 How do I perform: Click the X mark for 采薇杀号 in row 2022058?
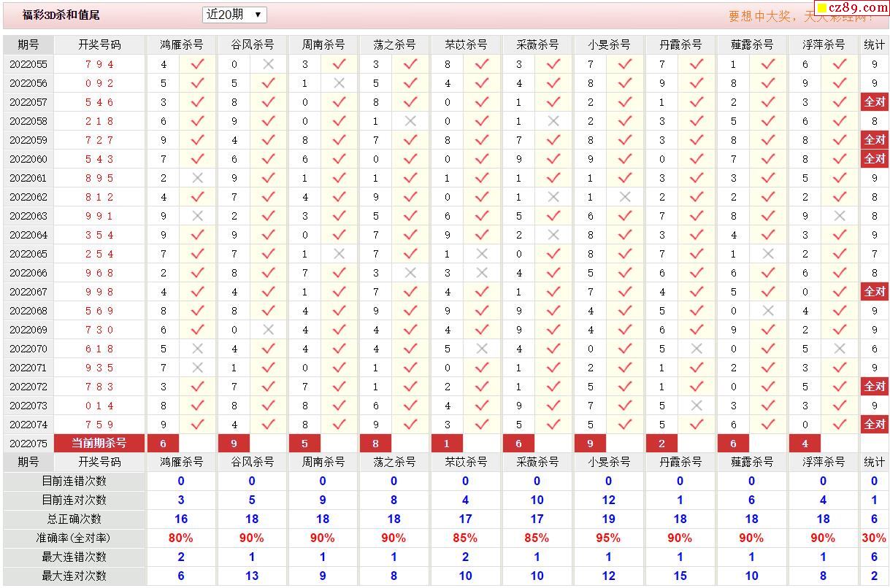click(553, 121)
